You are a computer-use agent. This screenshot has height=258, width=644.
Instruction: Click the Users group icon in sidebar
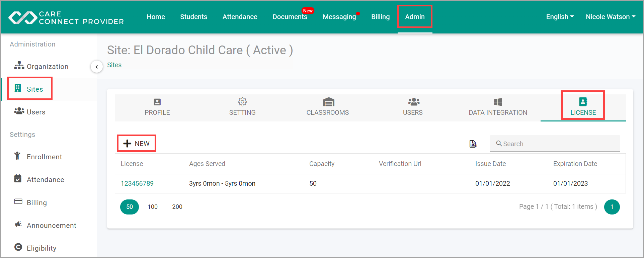(x=19, y=111)
